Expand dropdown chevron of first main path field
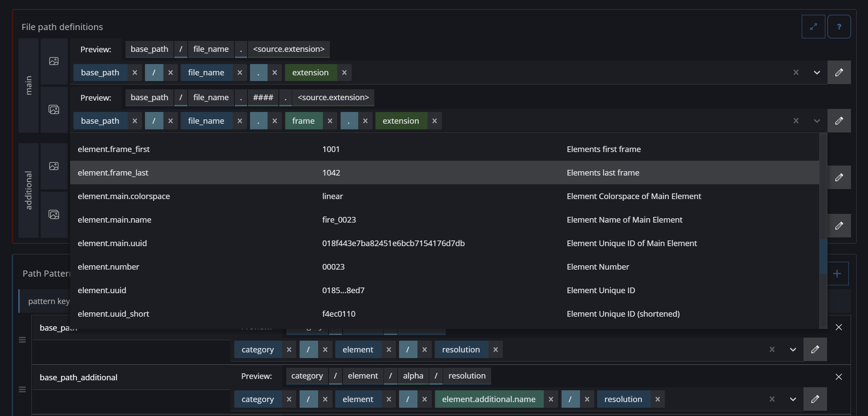The height and width of the screenshot is (416, 868). [817, 73]
